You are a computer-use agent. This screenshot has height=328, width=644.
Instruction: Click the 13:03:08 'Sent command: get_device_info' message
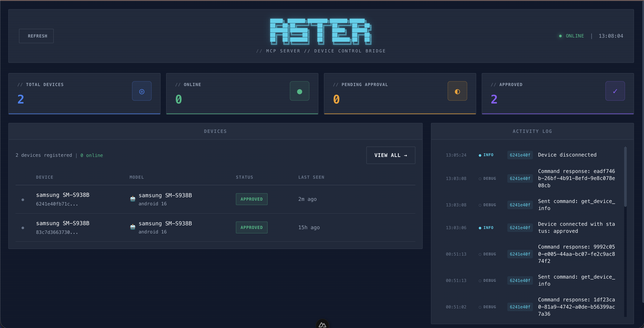coord(576,205)
